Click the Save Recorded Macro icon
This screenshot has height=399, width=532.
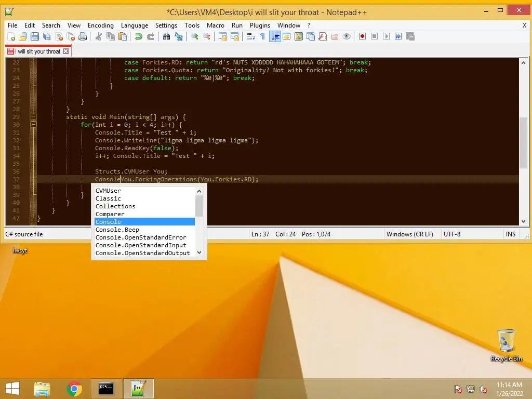pyautogui.click(x=410, y=36)
